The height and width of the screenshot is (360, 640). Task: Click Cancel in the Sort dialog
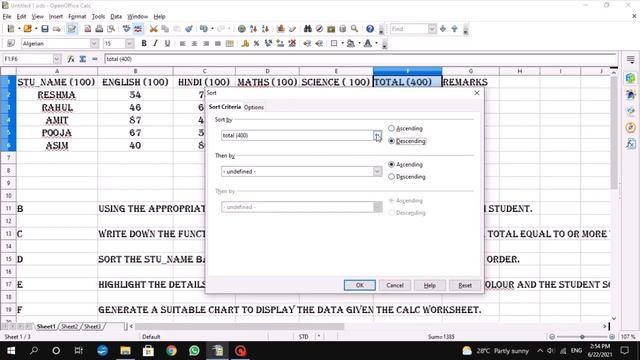(x=395, y=285)
